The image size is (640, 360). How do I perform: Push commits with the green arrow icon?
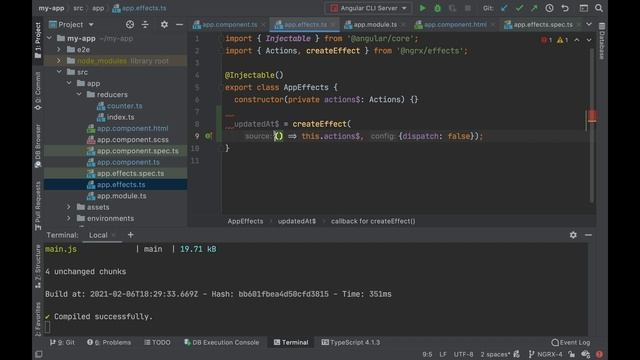click(534, 8)
